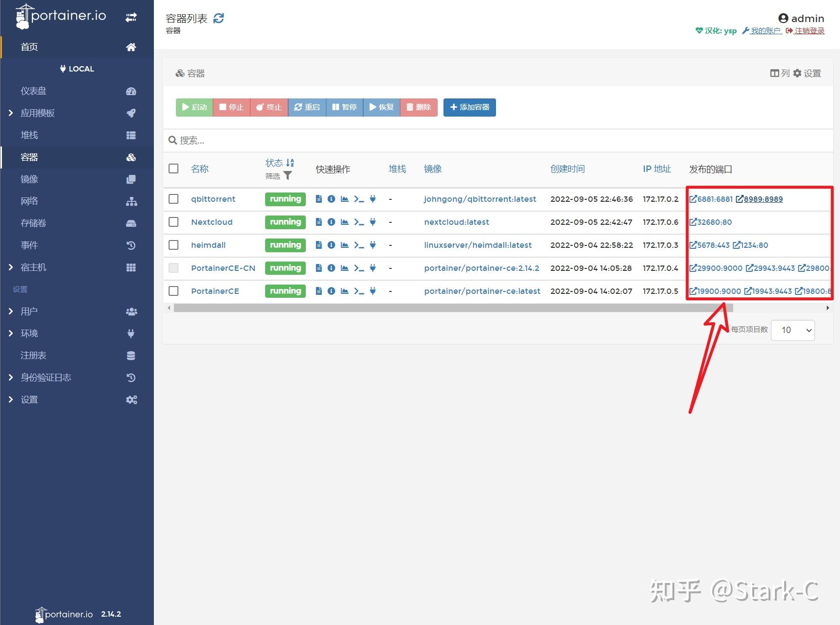The width and height of the screenshot is (840, 625).
Task: Click the 注销登录 logout link
Action: click(809, 30)
